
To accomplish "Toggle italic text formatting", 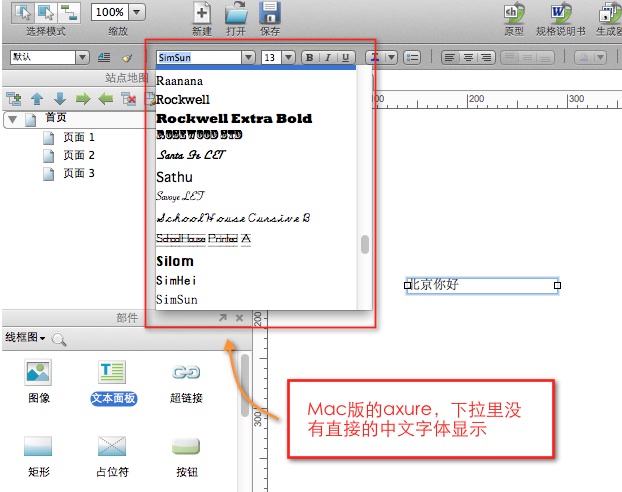I will 327,58.
